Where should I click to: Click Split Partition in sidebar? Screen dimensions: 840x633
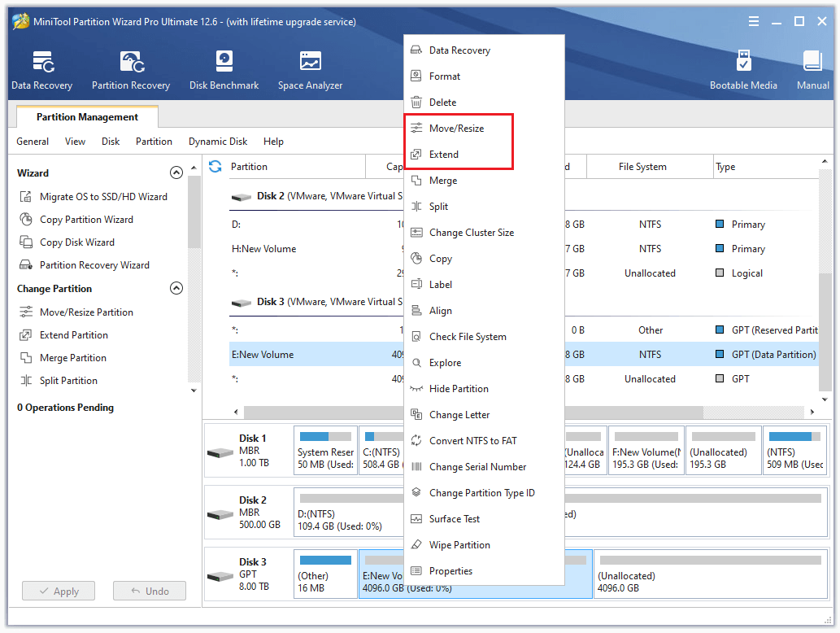pos(59,381)
